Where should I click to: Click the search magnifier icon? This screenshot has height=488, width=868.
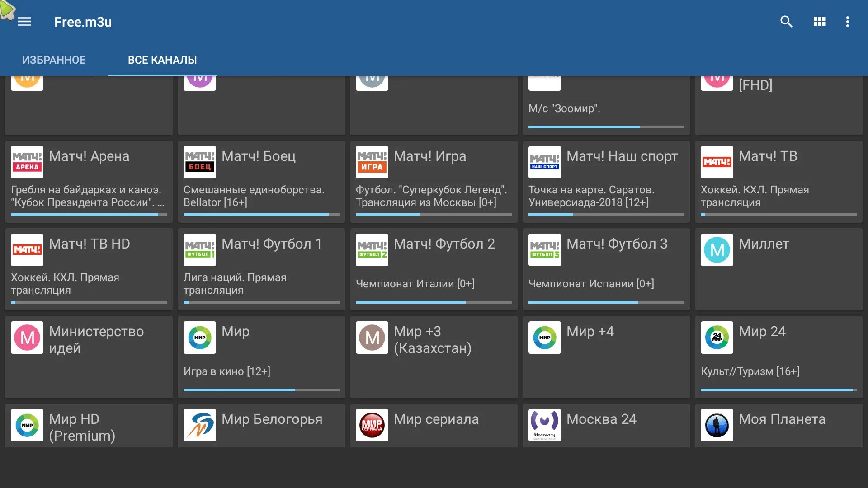pyautogui.click(x=786, y=22)
